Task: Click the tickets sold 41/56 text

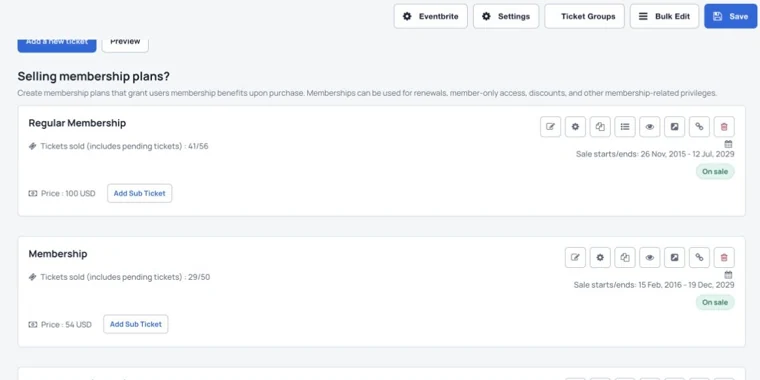Action: (124, 146)
